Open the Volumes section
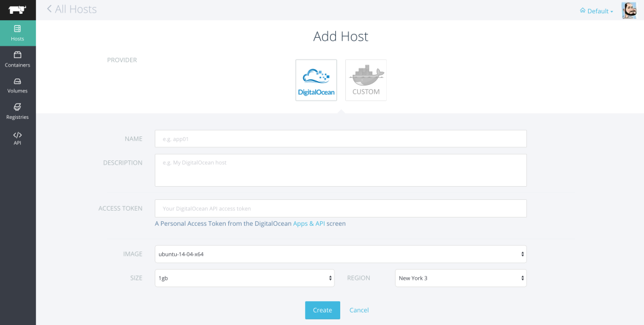This screenshot has width=644, height=325. click(18, 85)
